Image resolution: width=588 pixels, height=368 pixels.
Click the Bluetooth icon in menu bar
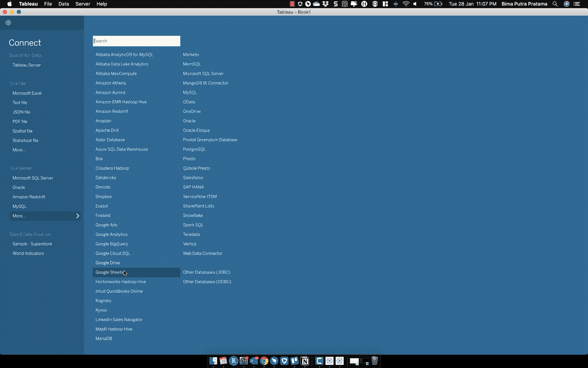395,4
